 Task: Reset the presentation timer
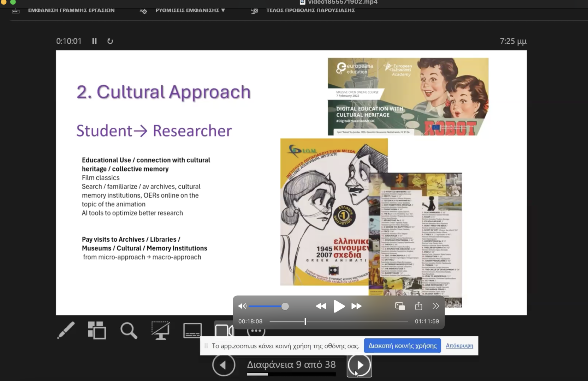click(x=110, y=41)
